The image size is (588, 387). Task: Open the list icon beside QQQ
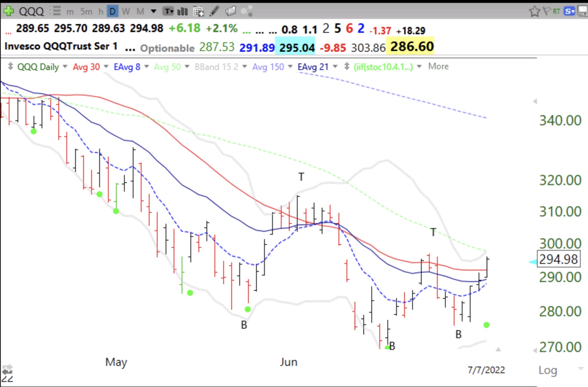(x=55, y=11)
